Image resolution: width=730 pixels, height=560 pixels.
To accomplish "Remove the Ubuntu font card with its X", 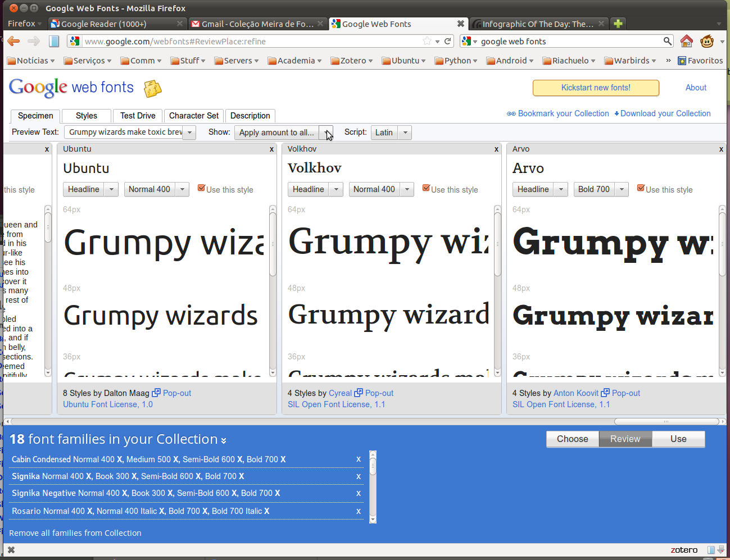I will coord(271,149).
